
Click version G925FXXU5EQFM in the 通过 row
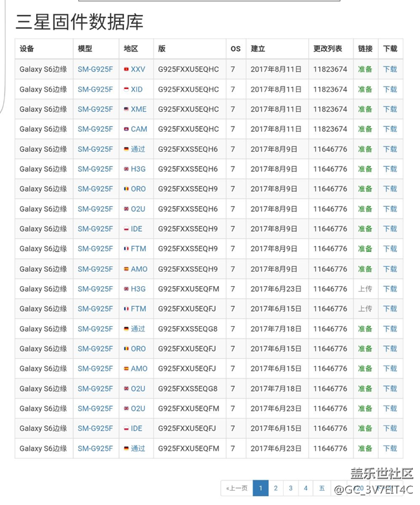(188, 448)
